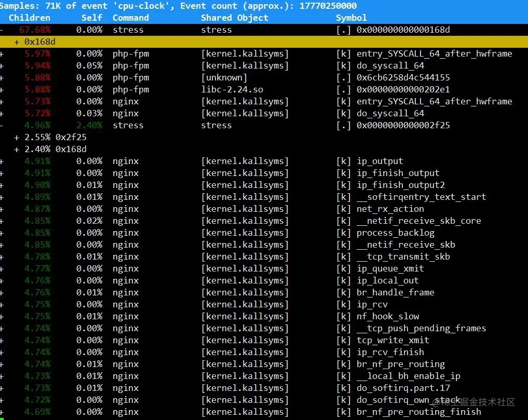528x420 pixels.
Task: Select the __tcp_push_pending_frames symbol
Action: pos(421,329)
